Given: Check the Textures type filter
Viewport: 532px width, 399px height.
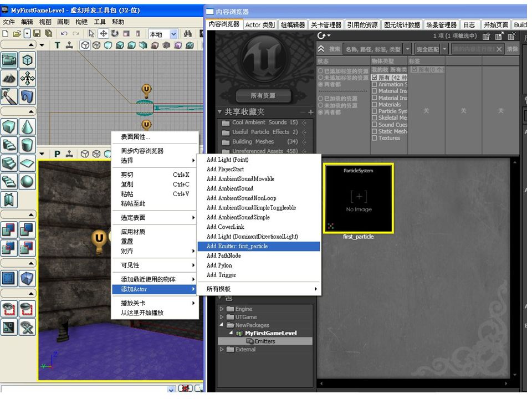Looking at the screenshot, I should (374, 138).
